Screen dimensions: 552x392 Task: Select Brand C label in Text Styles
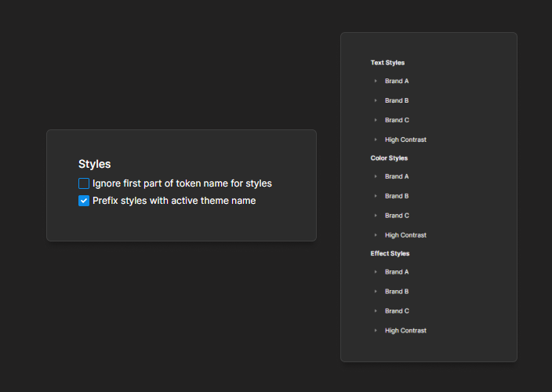tap(397, 120)
